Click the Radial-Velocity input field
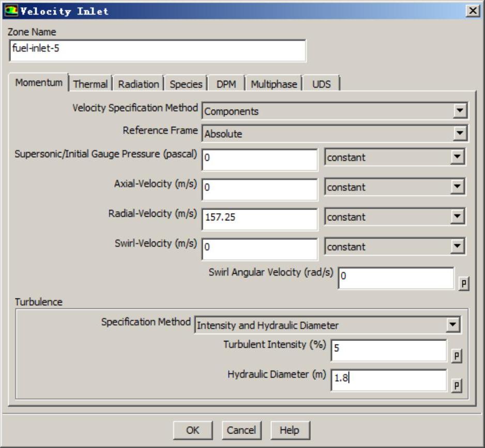The height and width of the screenshot is (448, 485). [x=260, y=218]
